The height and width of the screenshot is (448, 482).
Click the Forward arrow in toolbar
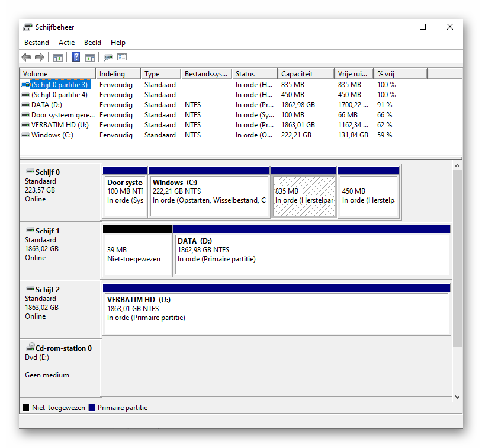point(40,57)
